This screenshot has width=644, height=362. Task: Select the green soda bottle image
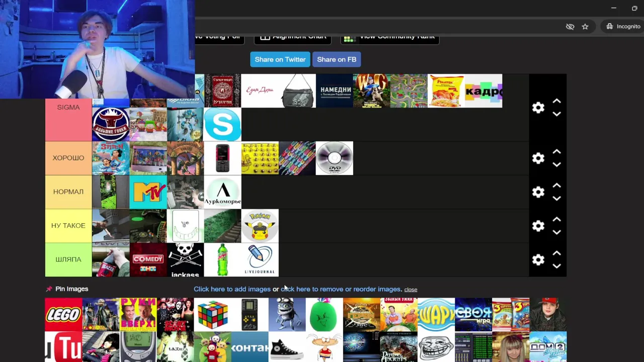pyautogui.click(x=222, y=259)
